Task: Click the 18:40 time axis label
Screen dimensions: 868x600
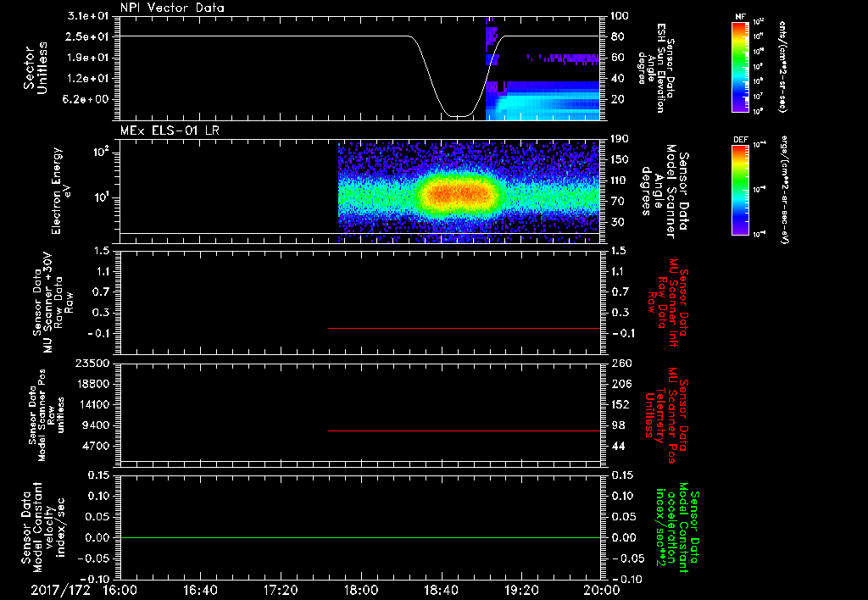Action: click(x=441, y=590)
